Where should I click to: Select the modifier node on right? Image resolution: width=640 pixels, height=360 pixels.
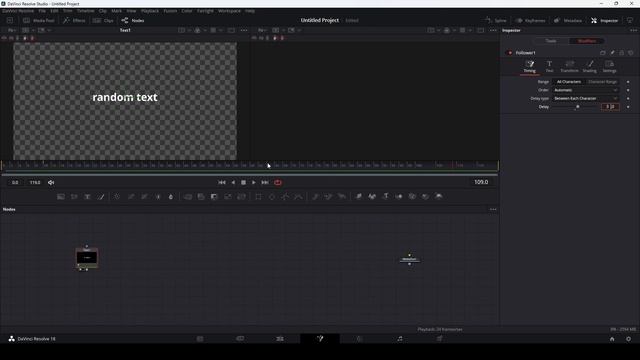pos(409,259)
